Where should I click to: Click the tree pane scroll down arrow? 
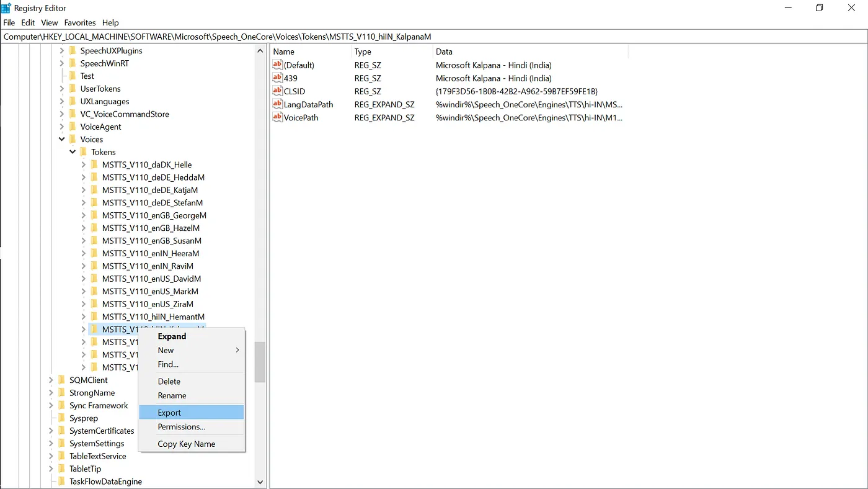(x=260, y=482)
